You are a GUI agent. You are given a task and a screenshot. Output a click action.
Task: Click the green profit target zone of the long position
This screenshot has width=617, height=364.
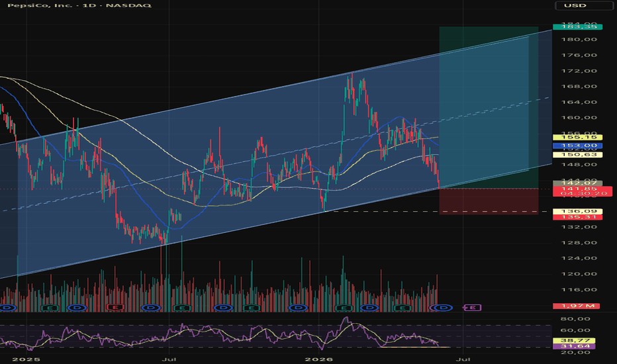tap(489, 107)
